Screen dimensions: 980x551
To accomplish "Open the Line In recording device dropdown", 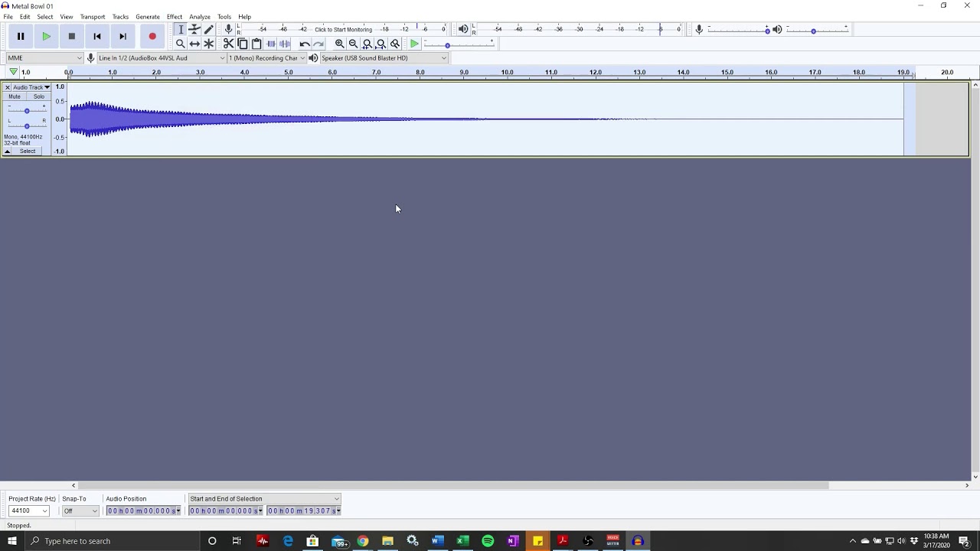I will (161, 58).
